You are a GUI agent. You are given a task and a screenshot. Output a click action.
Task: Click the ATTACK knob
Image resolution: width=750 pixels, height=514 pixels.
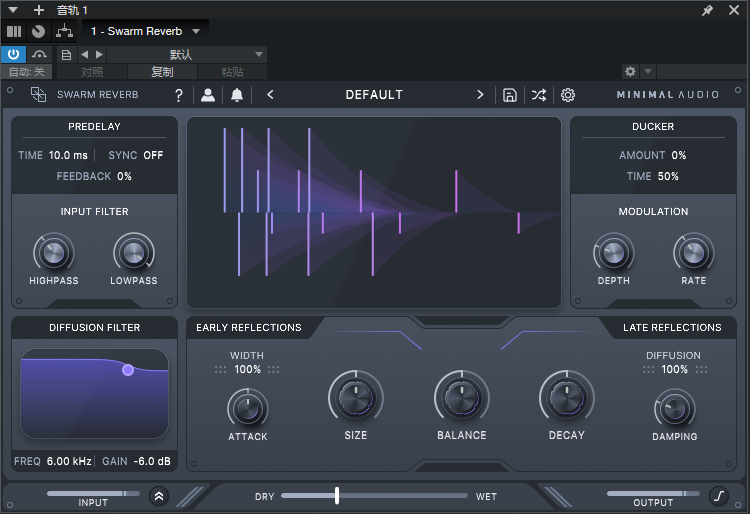tap(248, 409)
